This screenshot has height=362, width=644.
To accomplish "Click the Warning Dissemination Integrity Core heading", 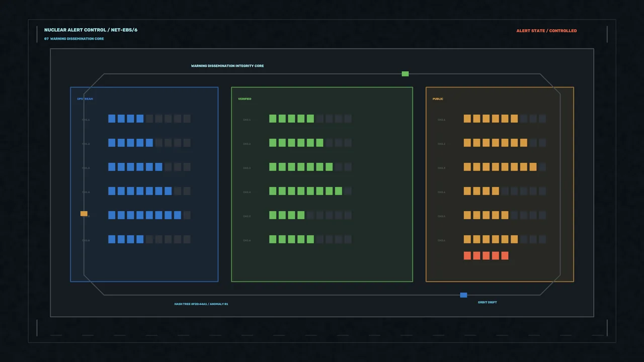I will pos(227,66).
